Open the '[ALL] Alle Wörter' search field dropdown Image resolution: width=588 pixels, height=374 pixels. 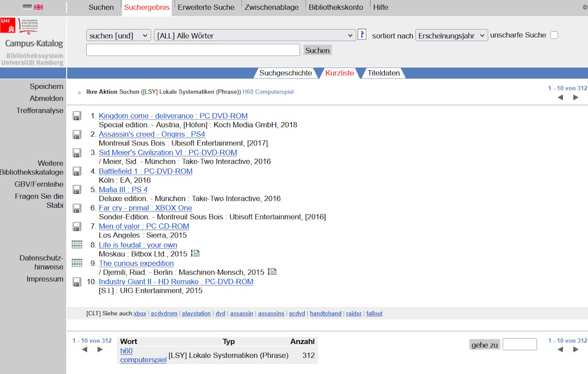(x=255, y=36)
